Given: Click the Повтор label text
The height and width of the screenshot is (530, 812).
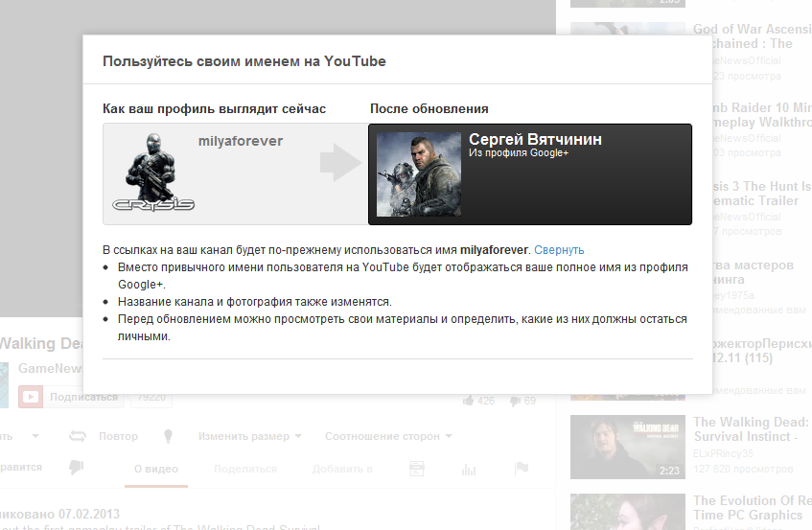Looking at the screenshot, I should pos(118,436).
